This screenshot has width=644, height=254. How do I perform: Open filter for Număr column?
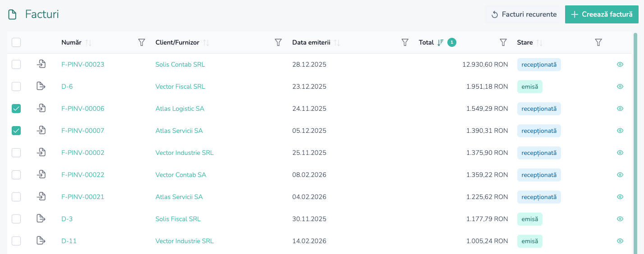point(142,42)
